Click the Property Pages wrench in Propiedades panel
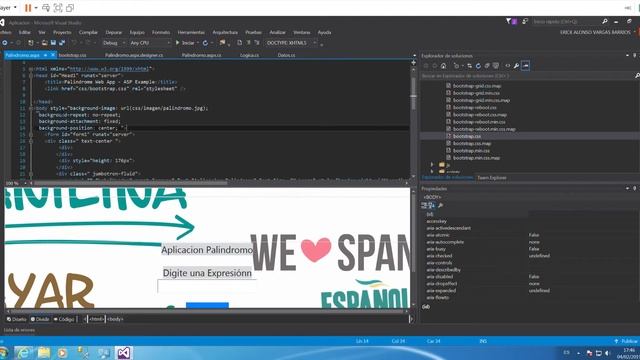 (x=440, y=205)
